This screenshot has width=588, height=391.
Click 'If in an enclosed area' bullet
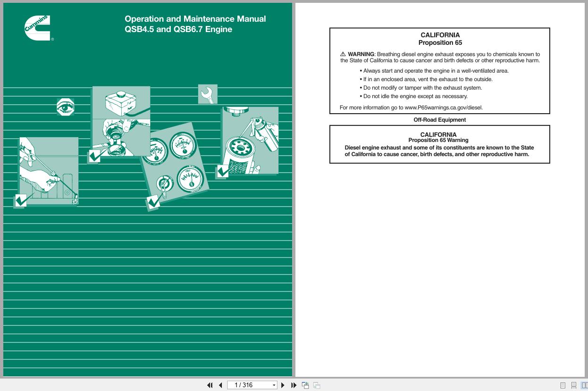(x=426, y=79)
